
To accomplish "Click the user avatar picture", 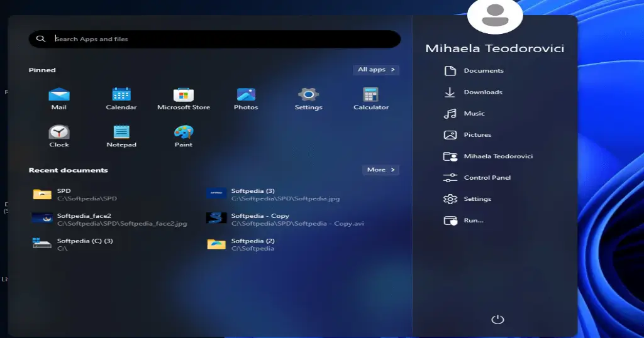I will 495,16.
